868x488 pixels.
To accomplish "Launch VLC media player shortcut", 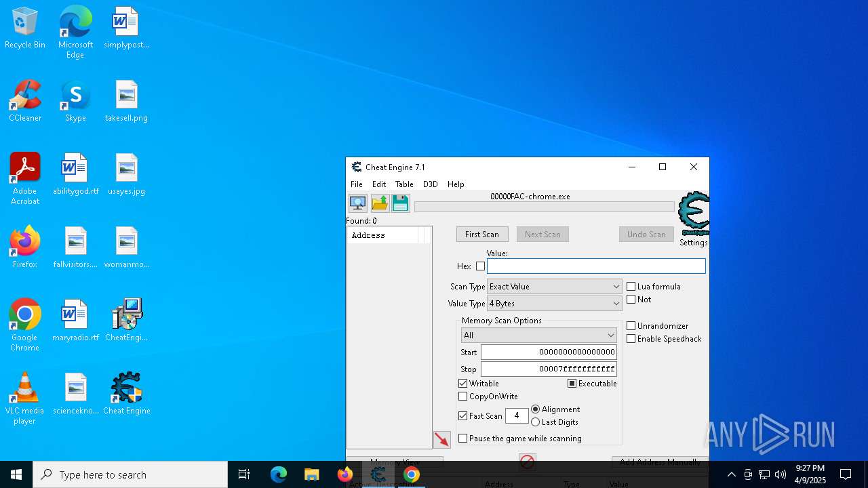I will pos(25,399).
